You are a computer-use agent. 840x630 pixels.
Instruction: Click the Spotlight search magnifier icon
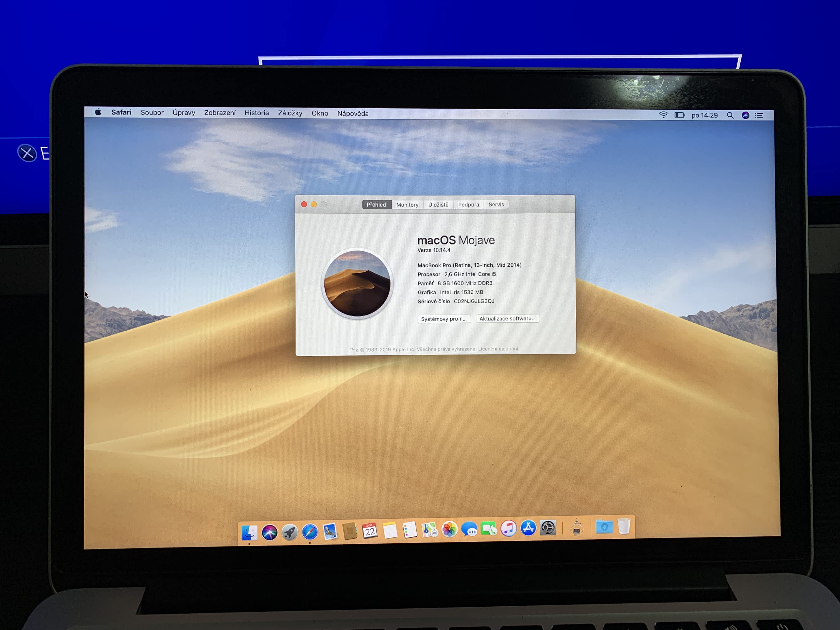(730, 115)
